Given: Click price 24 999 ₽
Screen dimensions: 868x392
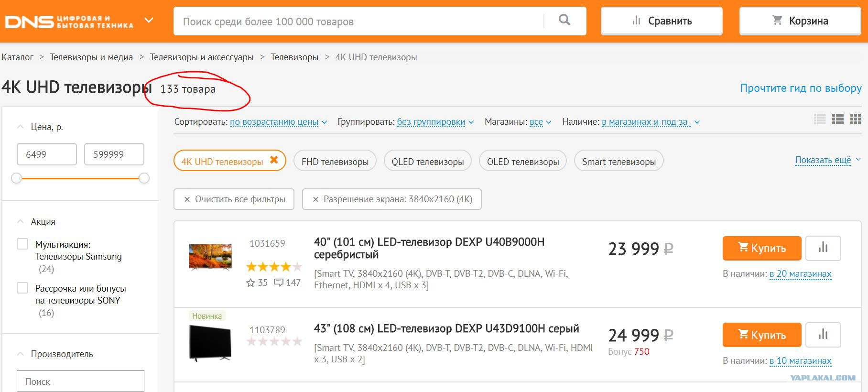Looking at the screenshot, I should coord(640,336).
